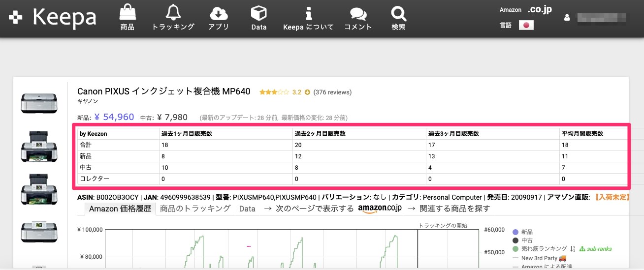This screenshot has width=644, height=270.
Task: Select the fourth printer thumbnail
Action: pos(39,232)
